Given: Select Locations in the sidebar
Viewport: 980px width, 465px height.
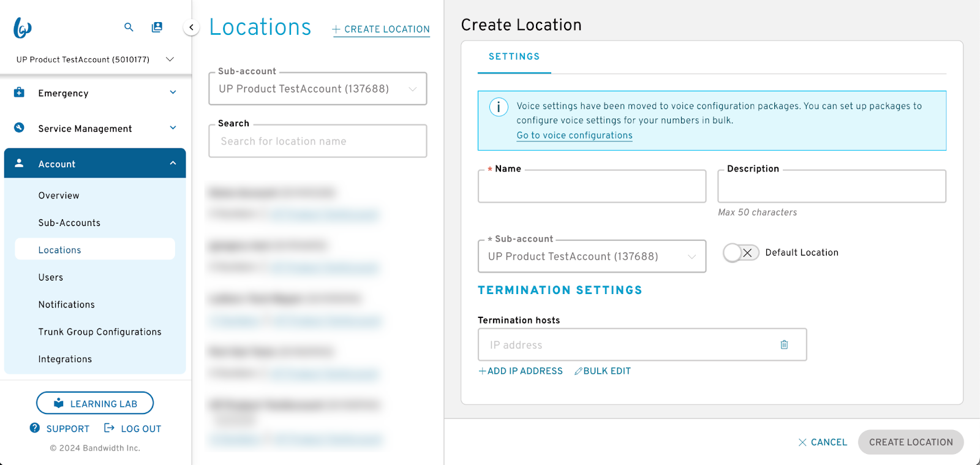Looking at the screenshot, I should click(95, 249).
